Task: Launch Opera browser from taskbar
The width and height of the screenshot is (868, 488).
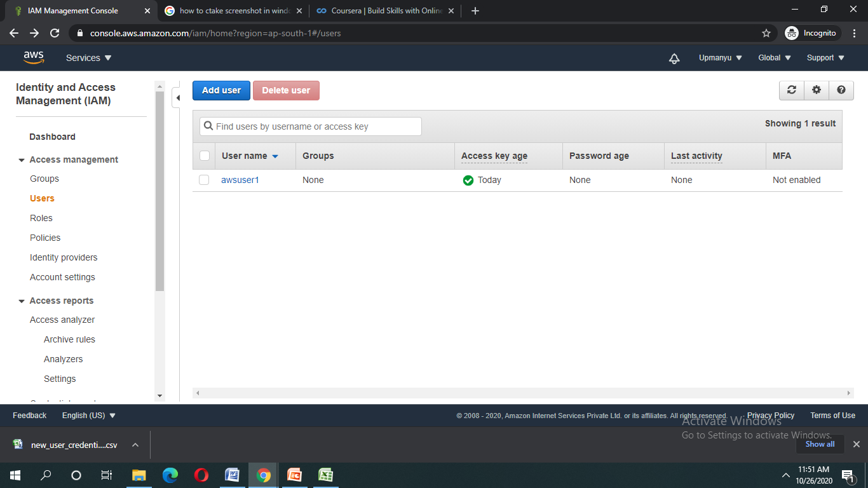Action: pyautogui.click(x=201, y=475)
